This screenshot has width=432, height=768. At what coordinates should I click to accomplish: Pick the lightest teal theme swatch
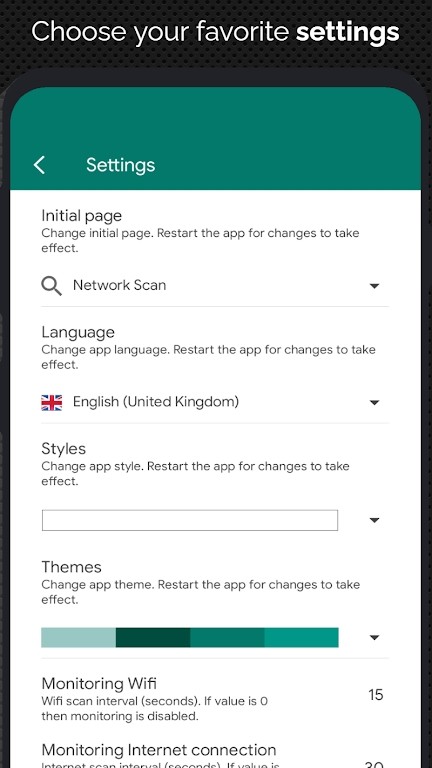coord(78,638)
